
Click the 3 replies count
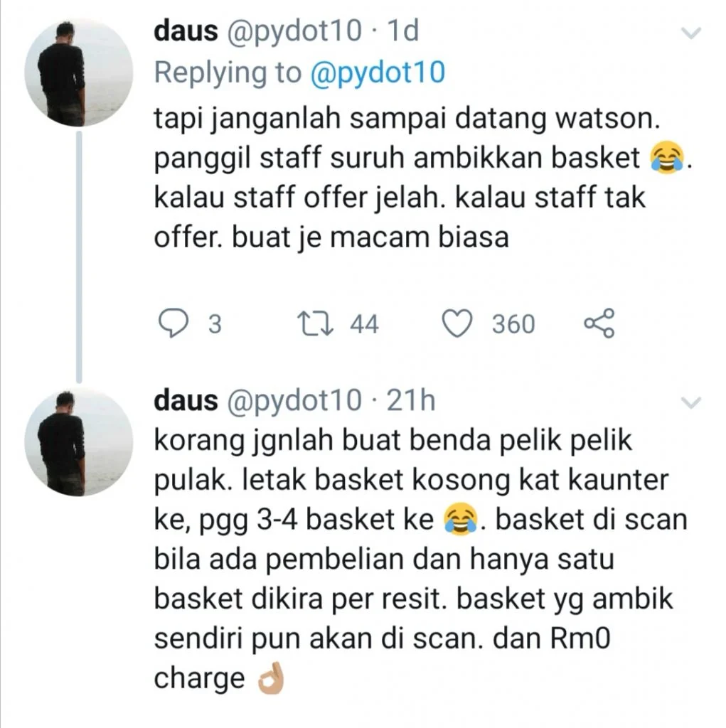coord(214,323)
